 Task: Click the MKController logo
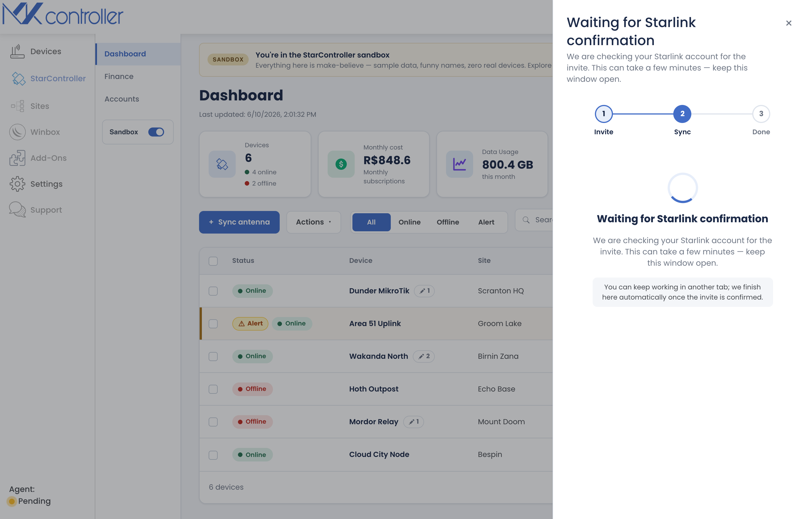click(63, 14)
